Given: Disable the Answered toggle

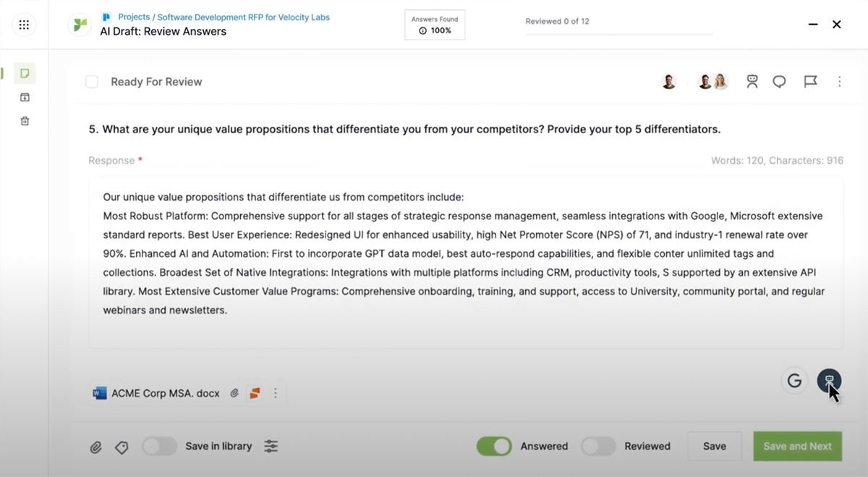Looking at the screenshot, I should [494, 446].
